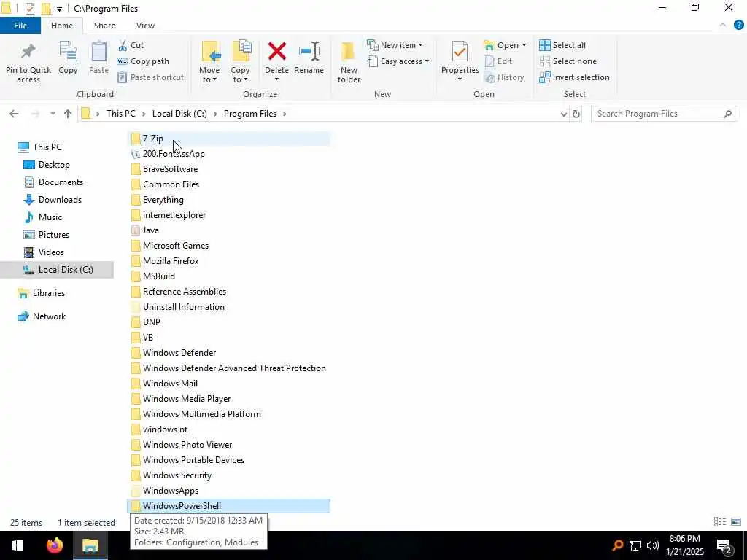747x560 pixels.
Task: Switch to the View ribbon tab
Action: [x=145, y=26]
